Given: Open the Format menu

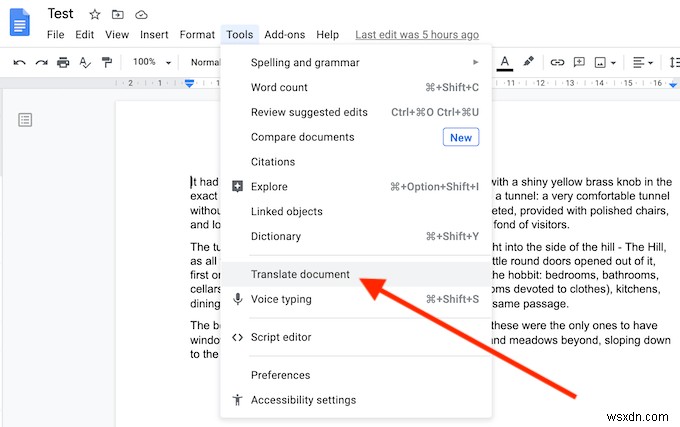Looking at the screenshot, I should click(x=197, y=35).
